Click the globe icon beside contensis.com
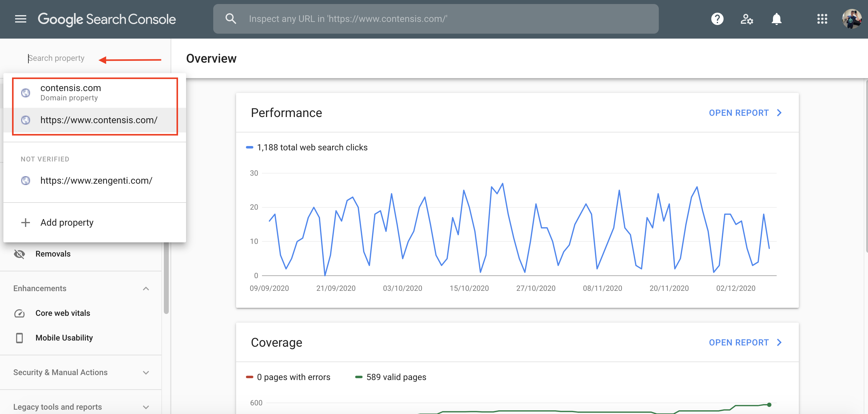 [26, 92]
